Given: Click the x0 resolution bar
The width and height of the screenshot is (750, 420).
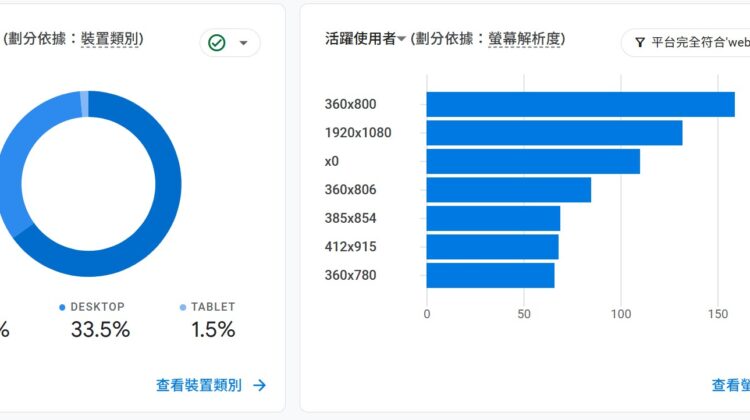Looking at the screenshot, I should point(533,161).
